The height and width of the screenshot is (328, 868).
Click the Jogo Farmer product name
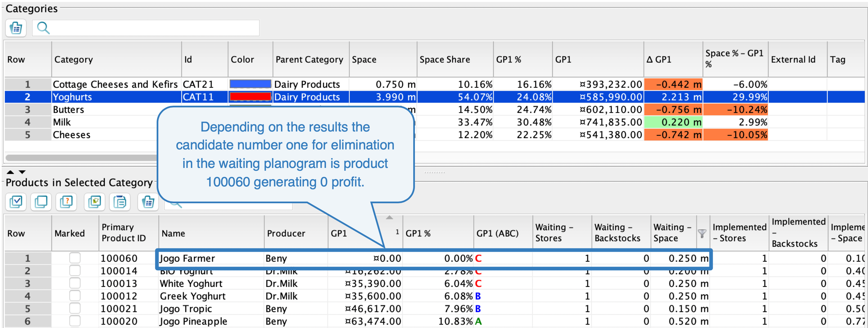187,258
